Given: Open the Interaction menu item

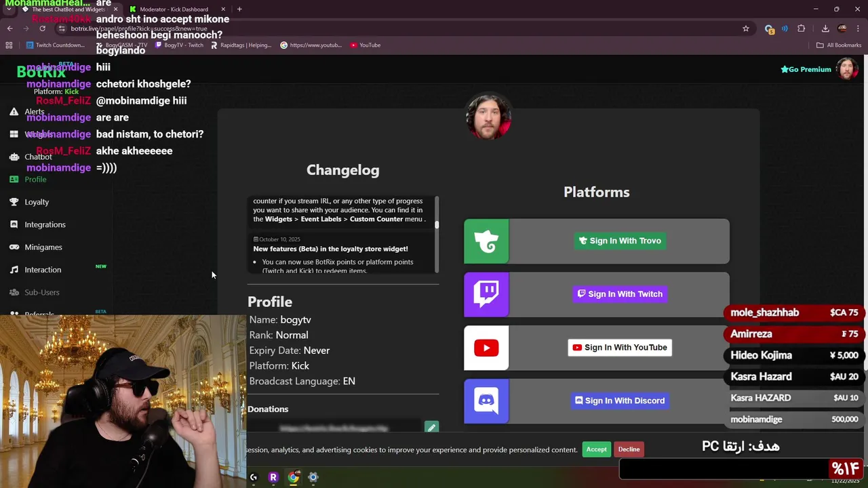Looking at the screenshot, I should pyautogui.click(x=43, y=270).
